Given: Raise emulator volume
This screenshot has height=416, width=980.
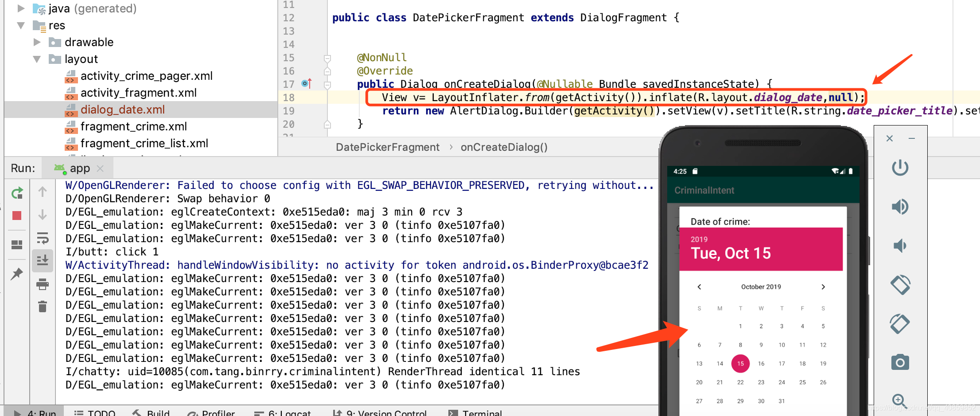Looking at the screenshot, I should pos(900,207).
